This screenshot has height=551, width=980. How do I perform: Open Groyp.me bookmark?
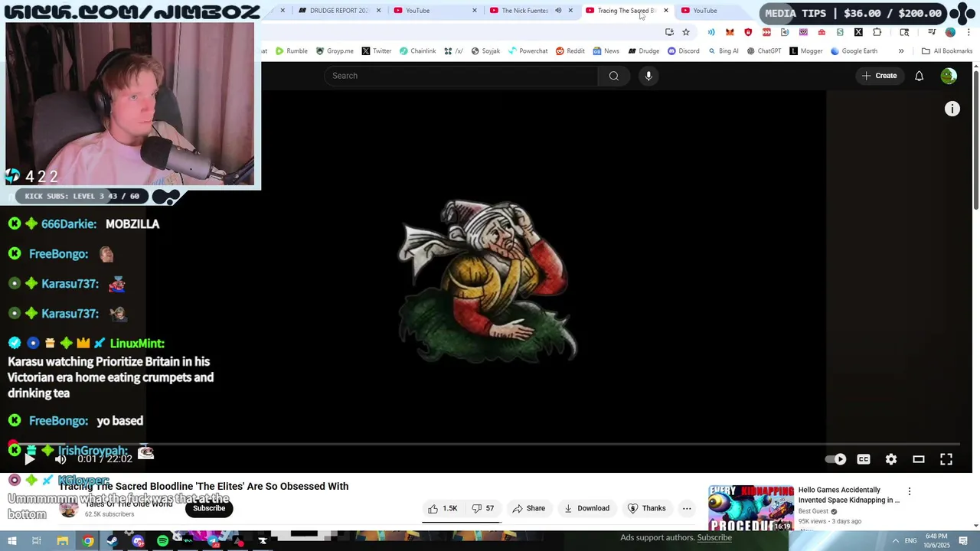pos(335,51)
